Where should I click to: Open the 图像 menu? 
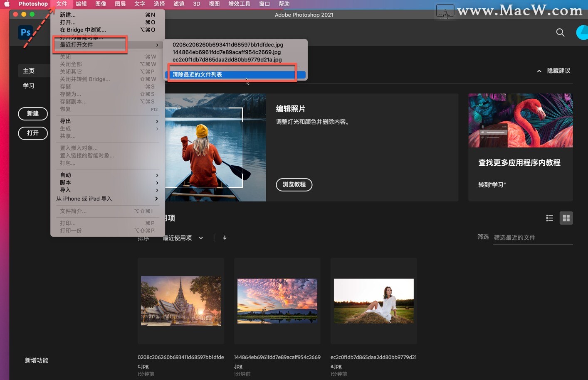[101, 4]
